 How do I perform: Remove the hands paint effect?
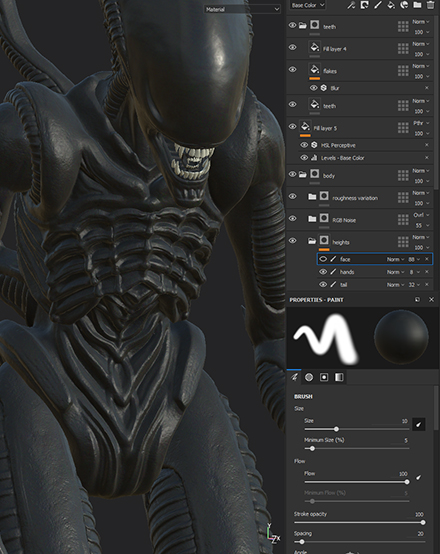(x=427, y=272)
